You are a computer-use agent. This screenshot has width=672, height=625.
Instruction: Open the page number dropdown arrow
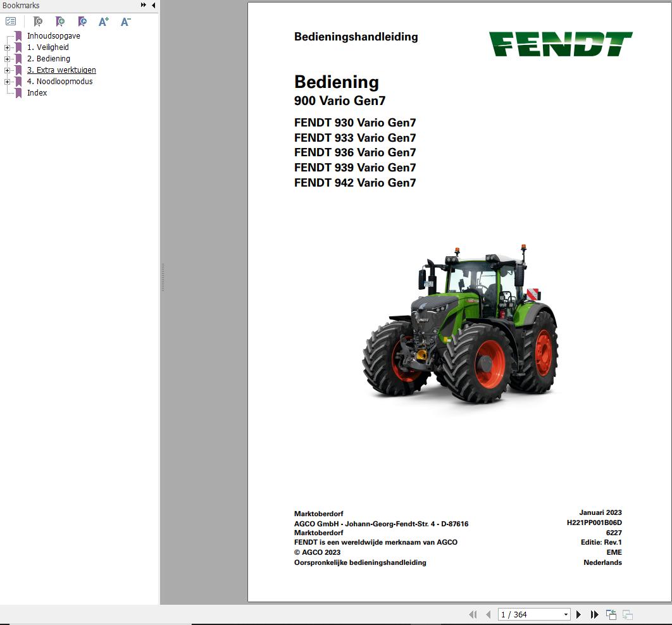(566, 614)
